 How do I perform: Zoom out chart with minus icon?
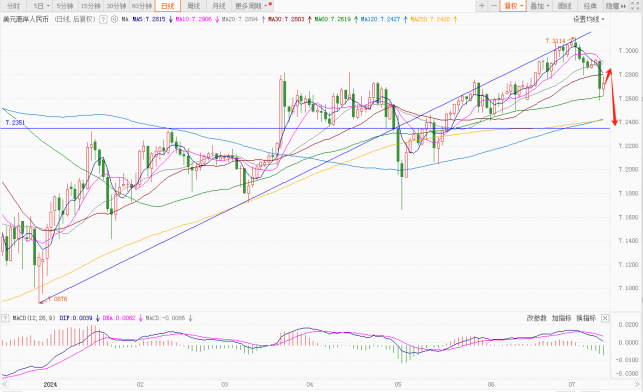pyautogui.click(x=494, y=6)
